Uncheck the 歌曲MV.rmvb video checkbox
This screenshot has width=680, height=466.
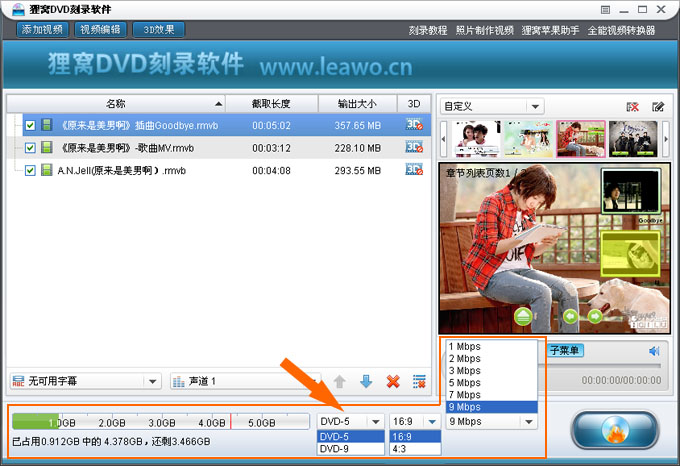tap(30, 148)
